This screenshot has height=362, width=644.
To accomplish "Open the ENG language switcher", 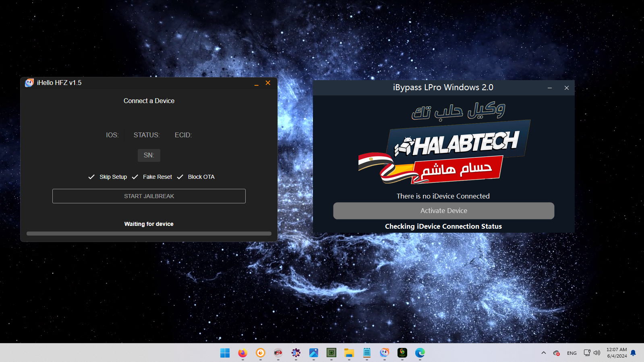I will (572, 353).
